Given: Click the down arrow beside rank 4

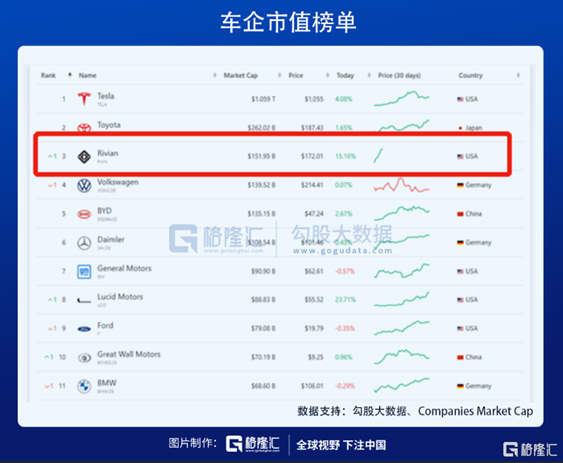Looking at the screenshot, I should [50, 185].
